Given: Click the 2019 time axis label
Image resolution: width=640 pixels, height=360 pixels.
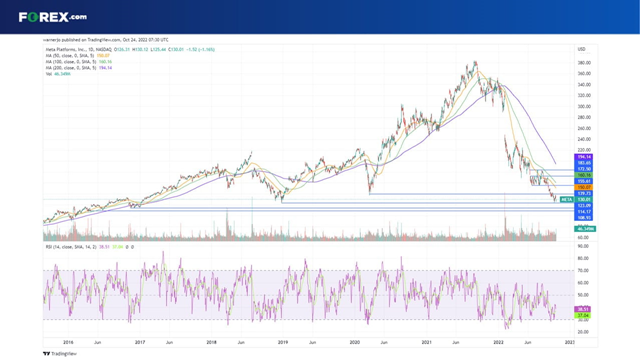Looking at the screenshot, I should [283, 342].
